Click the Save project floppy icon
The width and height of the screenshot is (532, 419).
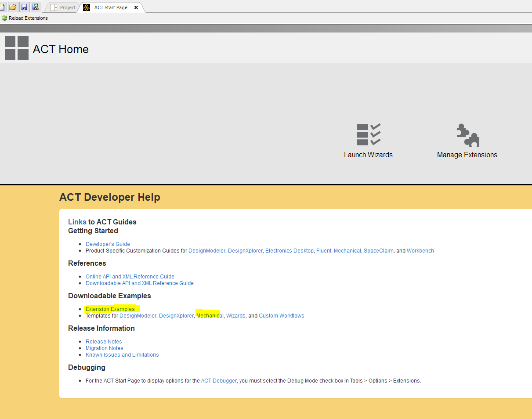pyautogui.click(x=24, y=7)
